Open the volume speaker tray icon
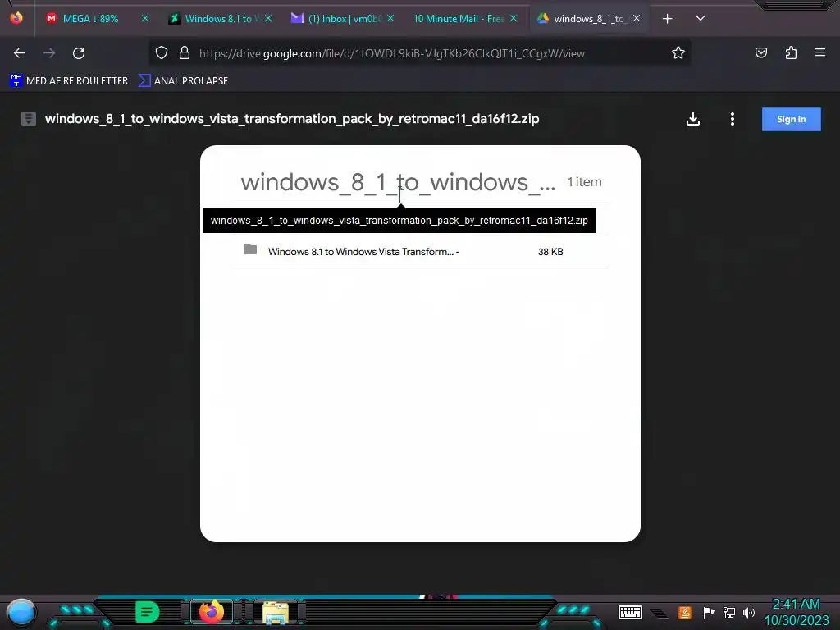The image size is (840, 630). coord(749,612)
